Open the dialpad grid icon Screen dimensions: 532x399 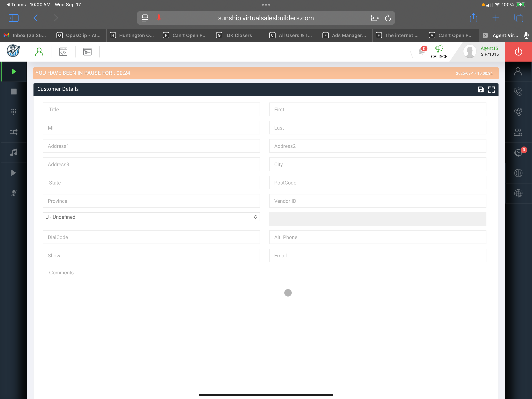pos(13,112)
